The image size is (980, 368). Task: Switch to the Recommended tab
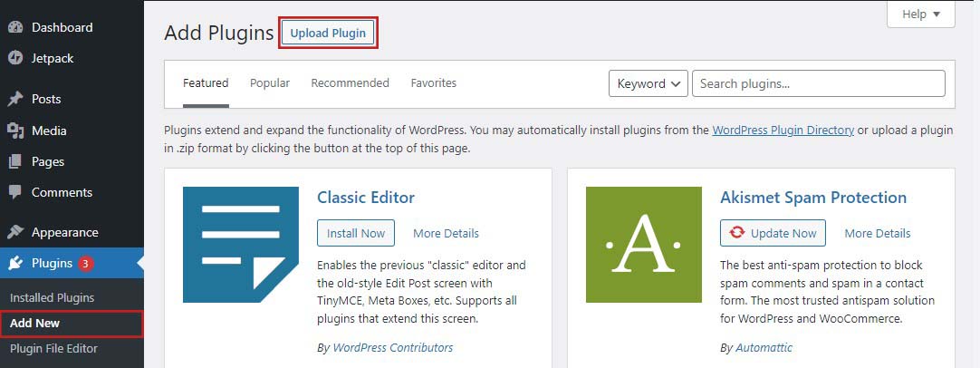point(350,83)
